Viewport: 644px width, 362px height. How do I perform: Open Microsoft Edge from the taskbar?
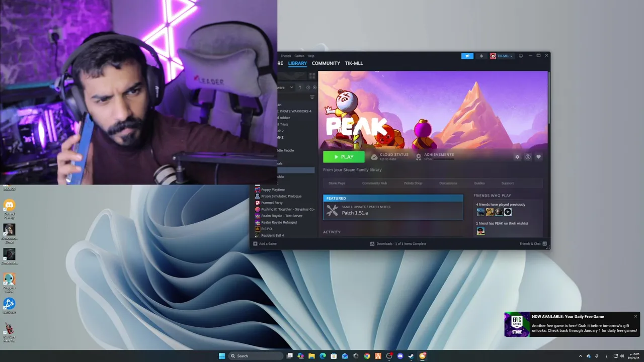pyautogui.click(x=323, y=356)
